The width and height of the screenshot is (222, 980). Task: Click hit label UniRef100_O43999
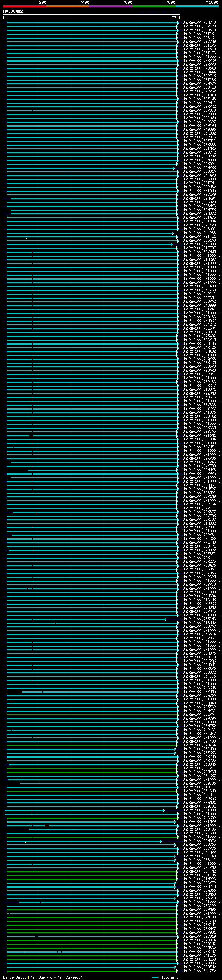(199, 306)
